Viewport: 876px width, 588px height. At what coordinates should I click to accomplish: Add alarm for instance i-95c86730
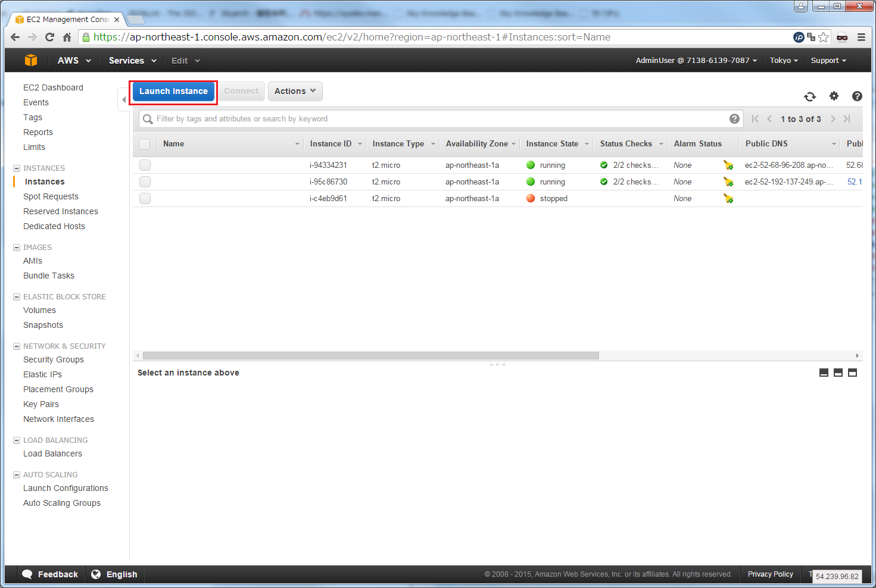tap(728, 182)
